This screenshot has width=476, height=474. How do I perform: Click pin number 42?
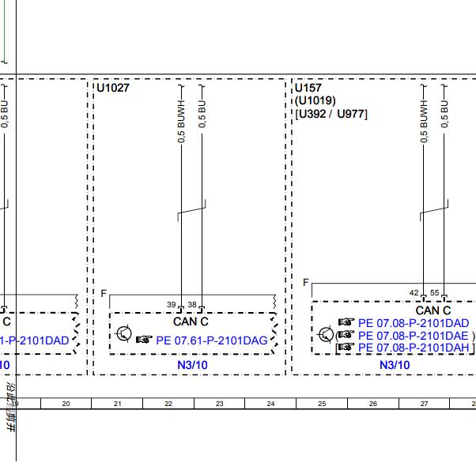click(x=414, y=292)
